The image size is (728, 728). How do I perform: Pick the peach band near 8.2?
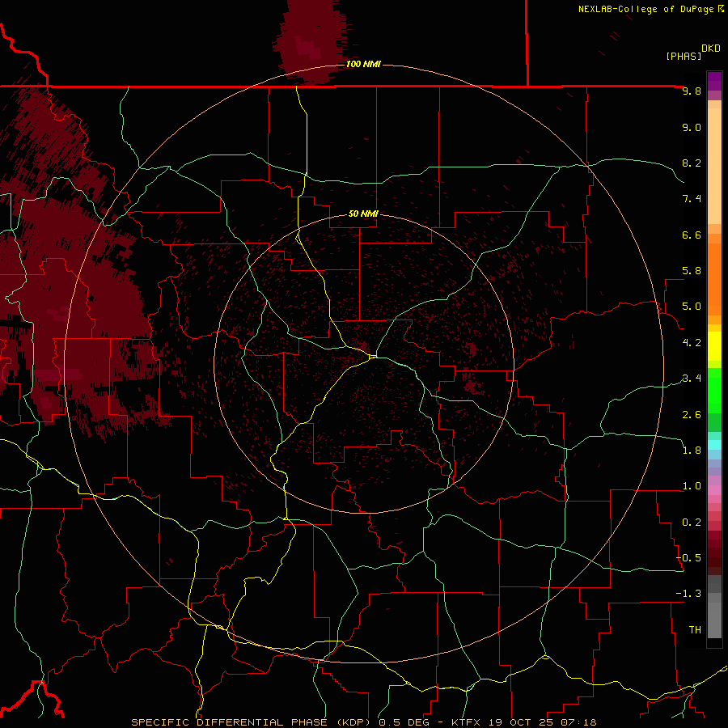[714, 166]
